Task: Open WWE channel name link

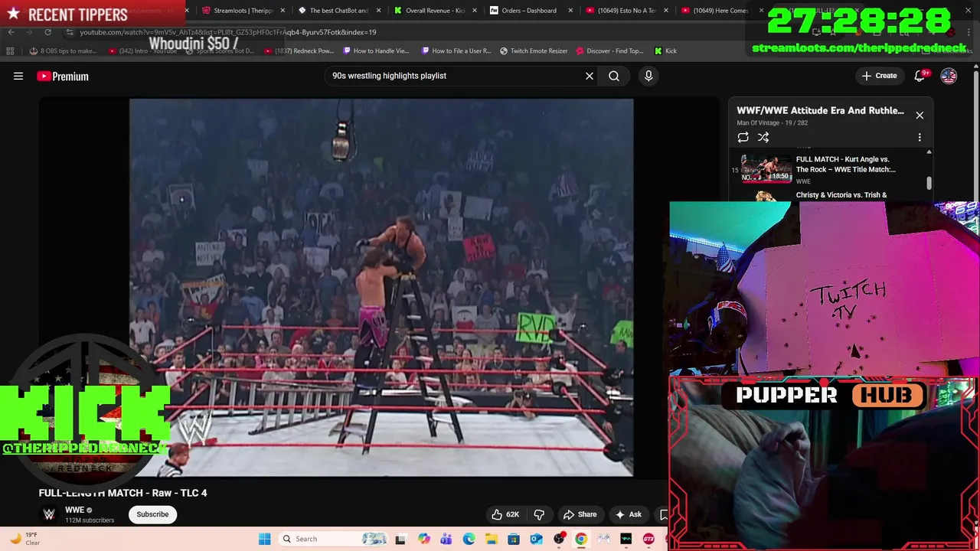Action: (x=74, y=510)
